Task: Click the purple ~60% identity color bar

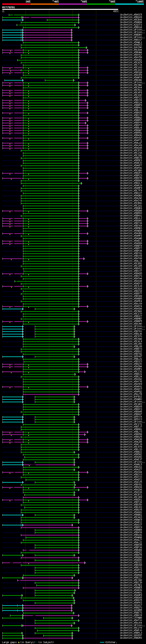Action: click(73, 4)
